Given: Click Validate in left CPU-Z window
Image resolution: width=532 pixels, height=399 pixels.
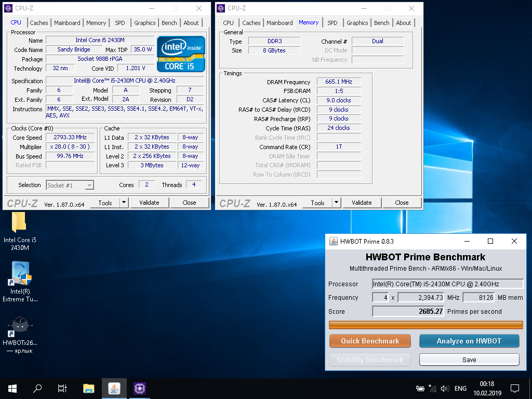Looking at the screenshot, I should point(149,203).
